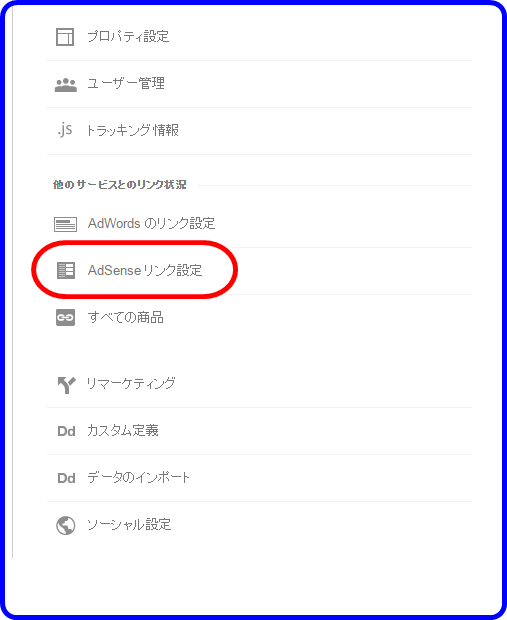Click the ユーザー管理 people icon
Image resolution: width=507 pixels, height=620 pixels.
click(x=66, y=85)
